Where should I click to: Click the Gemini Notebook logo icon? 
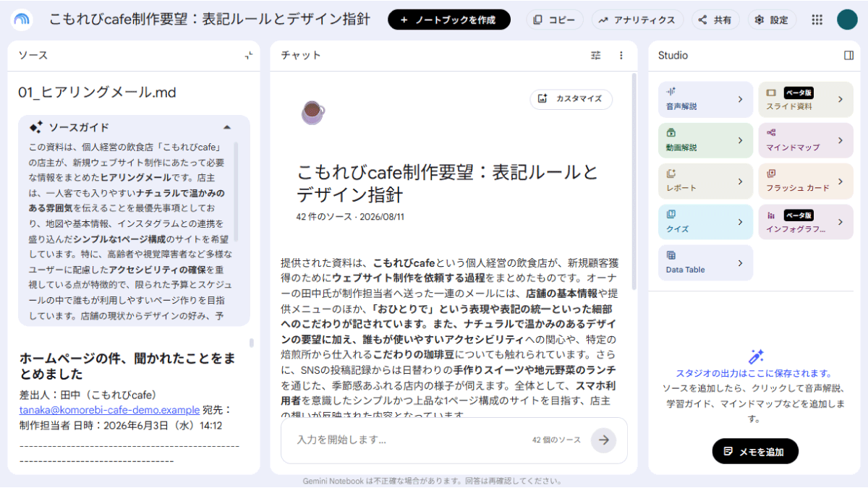click(x=22, y=20)
